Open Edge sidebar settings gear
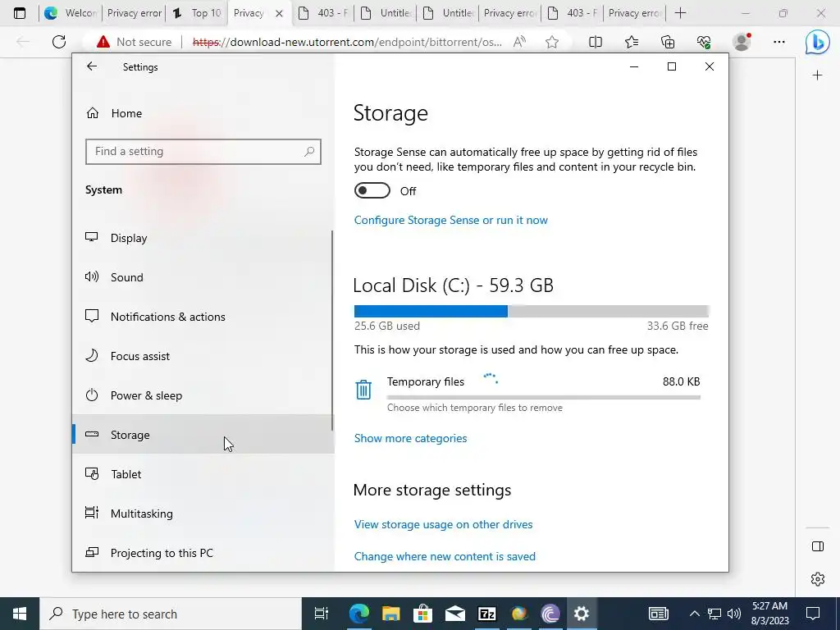Viewport: 840px width, 630px height. click(818, 579)
